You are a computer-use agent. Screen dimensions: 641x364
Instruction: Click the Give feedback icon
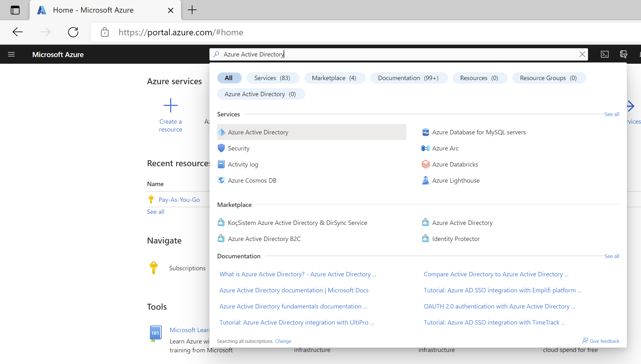pos(585,341)
